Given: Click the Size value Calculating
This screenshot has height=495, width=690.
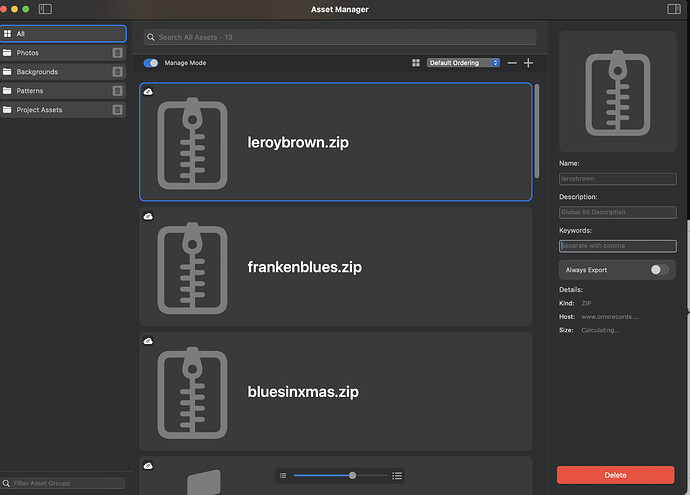Looking at the screenshot, I should (x=600, y=330).
